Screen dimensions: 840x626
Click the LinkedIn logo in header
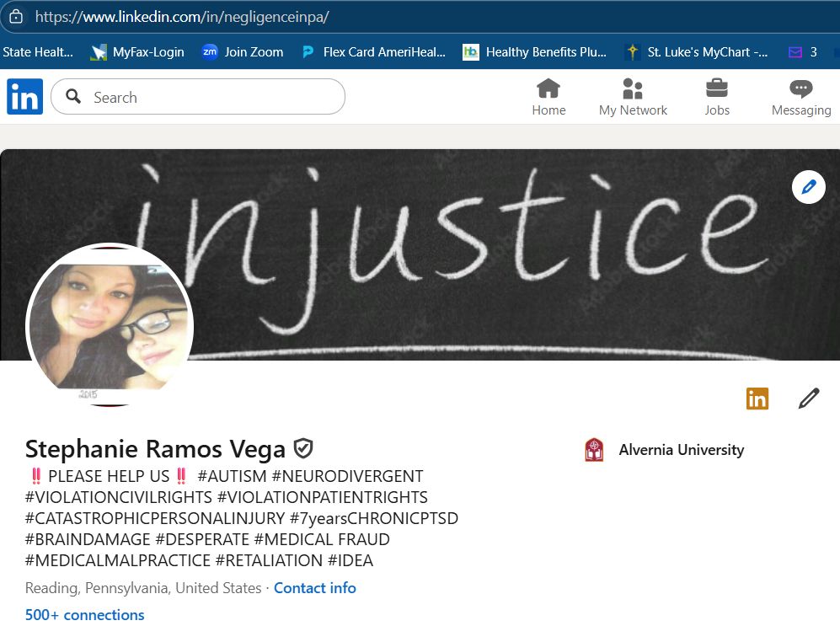coord(24,96)
